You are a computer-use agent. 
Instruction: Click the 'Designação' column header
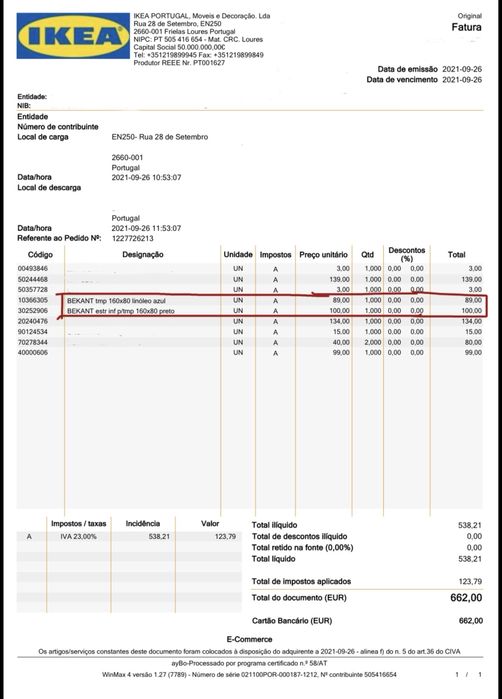click(143, 255)
